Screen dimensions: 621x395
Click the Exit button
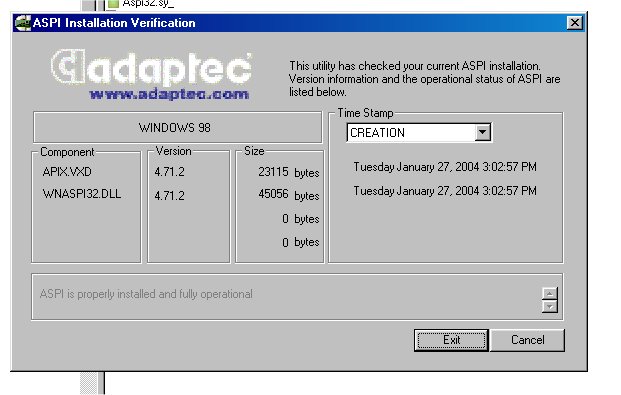pos(451,340)
